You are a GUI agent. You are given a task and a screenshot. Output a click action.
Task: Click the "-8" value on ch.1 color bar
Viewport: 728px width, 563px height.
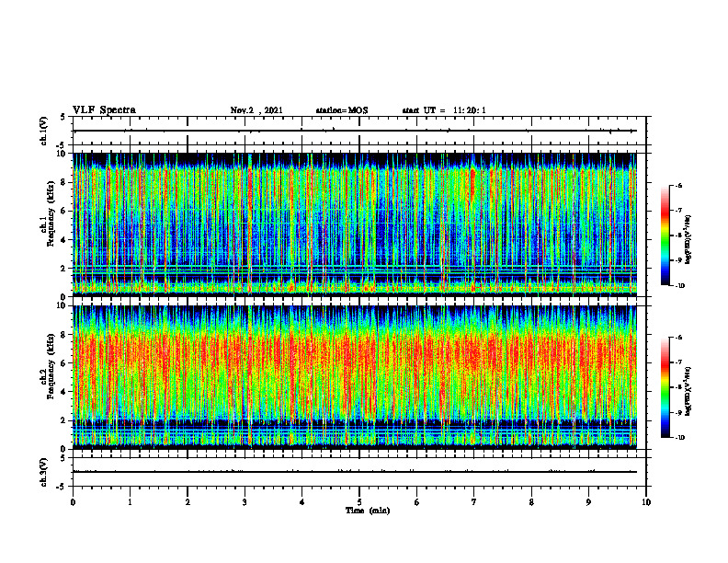point(678,236)
